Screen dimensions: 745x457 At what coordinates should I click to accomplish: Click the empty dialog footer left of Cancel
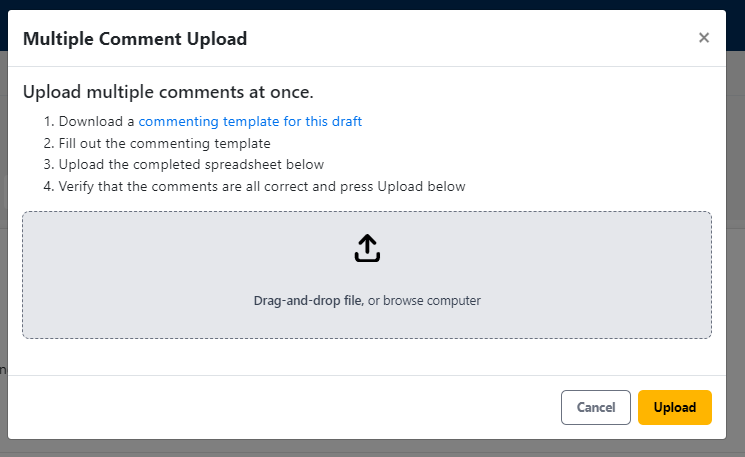click(x=284, y=408)
